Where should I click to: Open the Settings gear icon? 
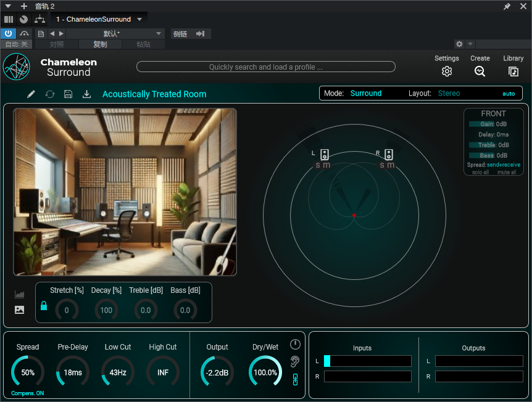(446, 71)
